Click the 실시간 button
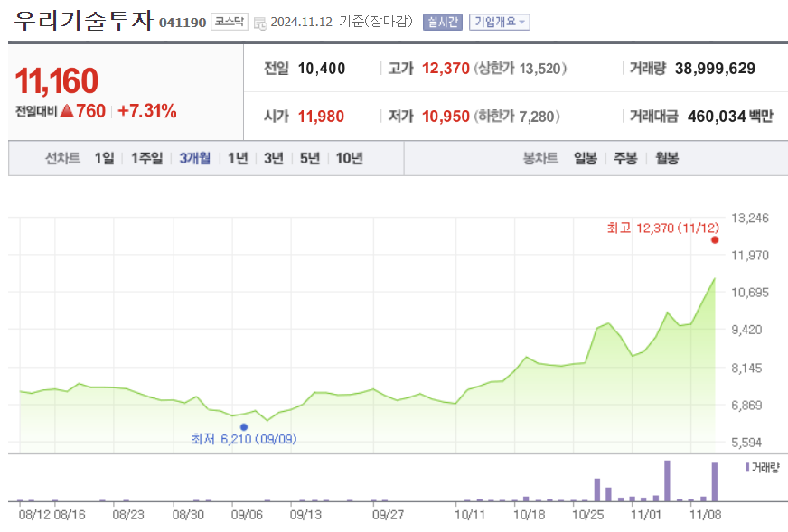The width and height of the screenshot is (788, 532). tap(442, 22)
